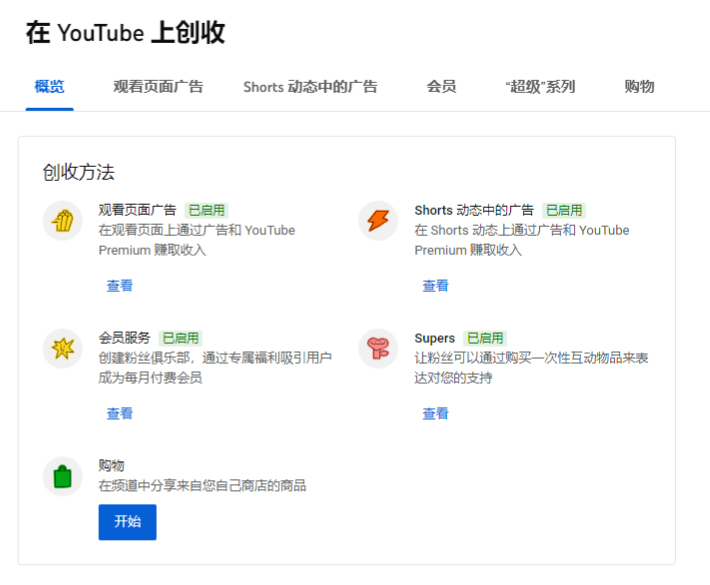Click 查看 under Shorts 动态中的广告
710x585 pixels.
[x=435, y=286]
